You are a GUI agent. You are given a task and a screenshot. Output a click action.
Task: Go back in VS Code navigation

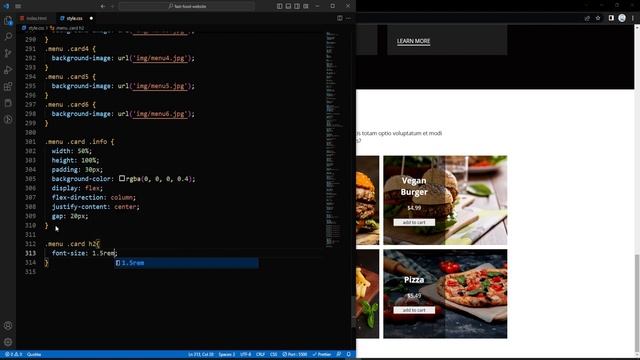click(x=103, y=6)
